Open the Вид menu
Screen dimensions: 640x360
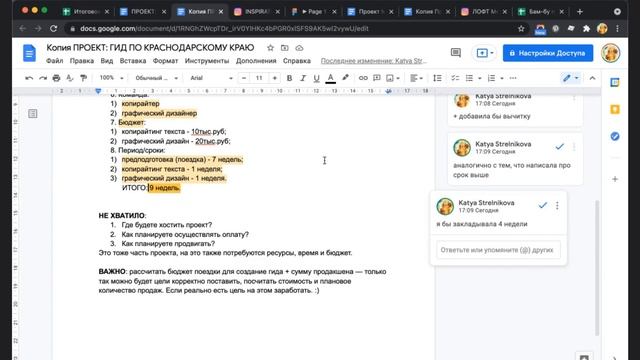tap(107, 61)
